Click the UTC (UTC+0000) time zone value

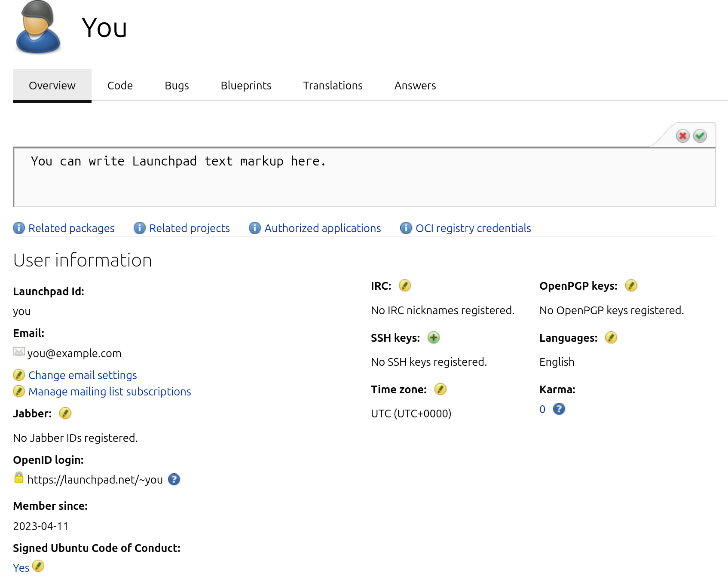coord(411,414)
